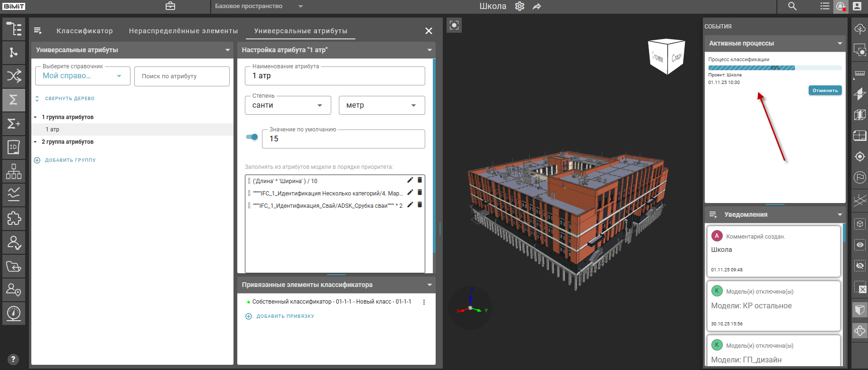The width and height of the screenshot is (868, 370).
Task: Delete the ('Длина' * 'Ширина') / 10 formula
Action: tap(420, 180)
